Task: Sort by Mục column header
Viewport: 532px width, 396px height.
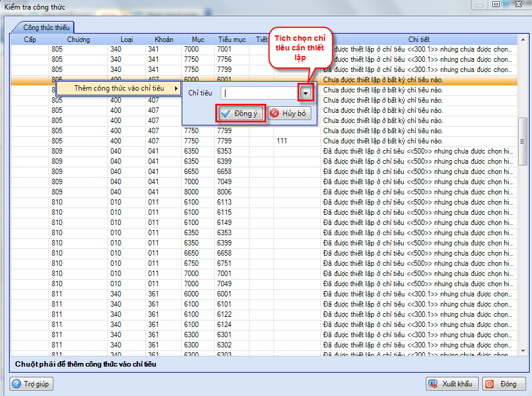Action: click(x=198, y=40)
